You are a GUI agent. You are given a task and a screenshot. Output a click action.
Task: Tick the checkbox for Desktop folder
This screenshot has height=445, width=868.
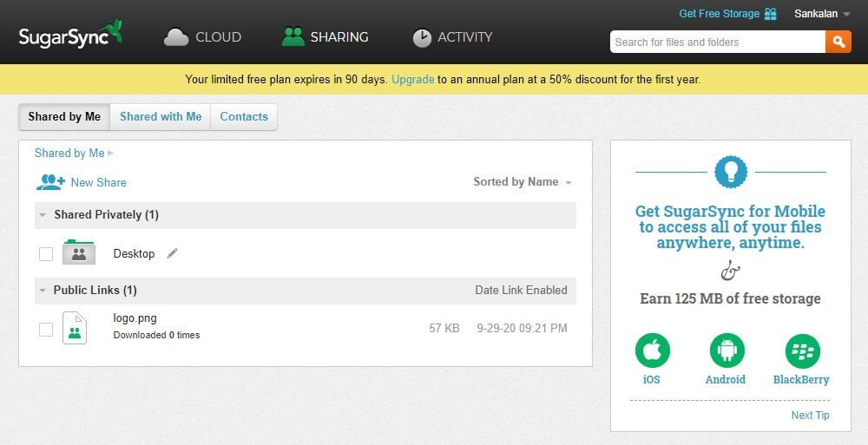click(x=46, y=254)
